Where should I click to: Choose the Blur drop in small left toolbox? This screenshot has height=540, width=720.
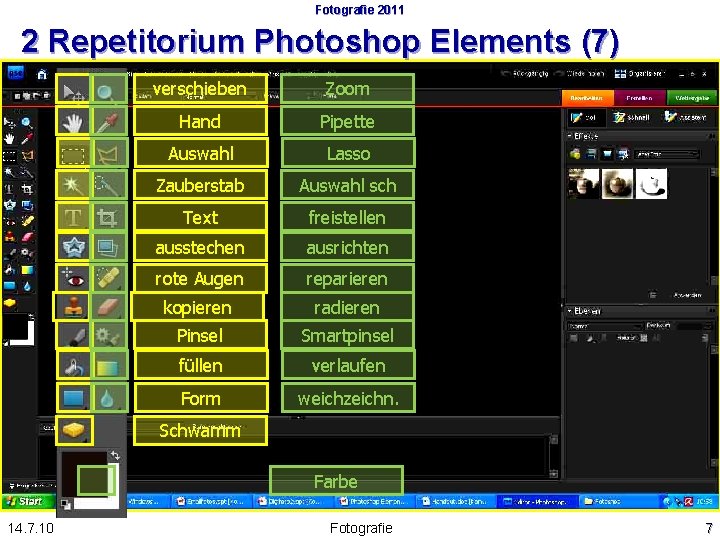(27, 286)
